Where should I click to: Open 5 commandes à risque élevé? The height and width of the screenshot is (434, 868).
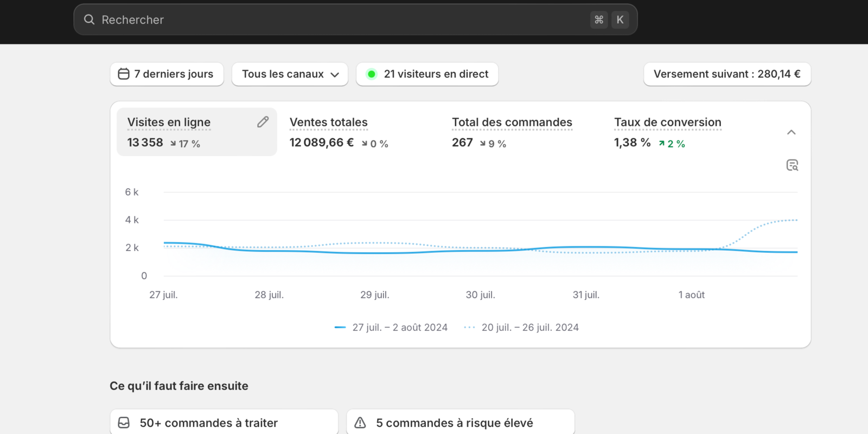[x=461, y=423]
